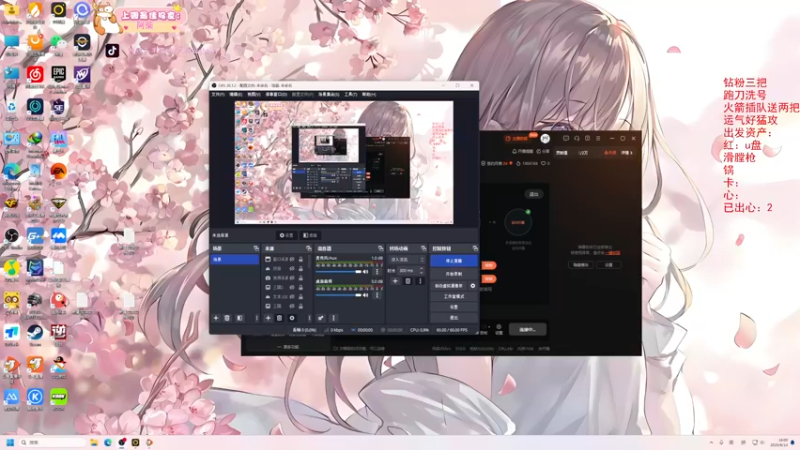
Task: Open transition type dropdown in Scene Transitions
Action: coord(407,260)
